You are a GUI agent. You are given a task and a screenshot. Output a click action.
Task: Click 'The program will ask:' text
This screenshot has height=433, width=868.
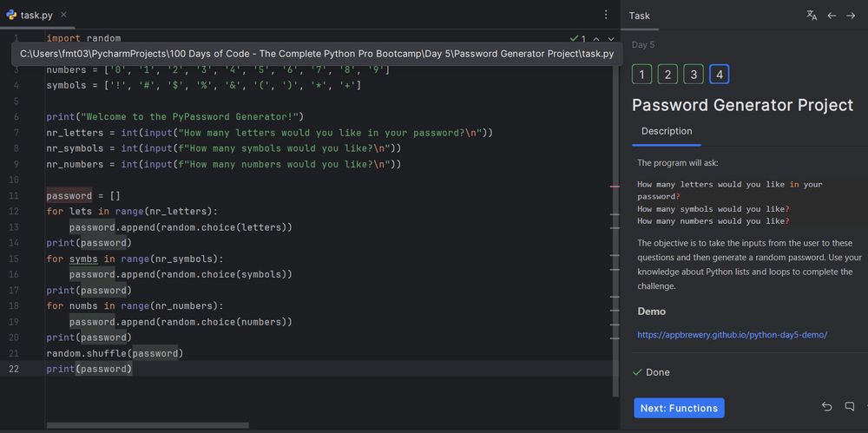click(677, 163)
